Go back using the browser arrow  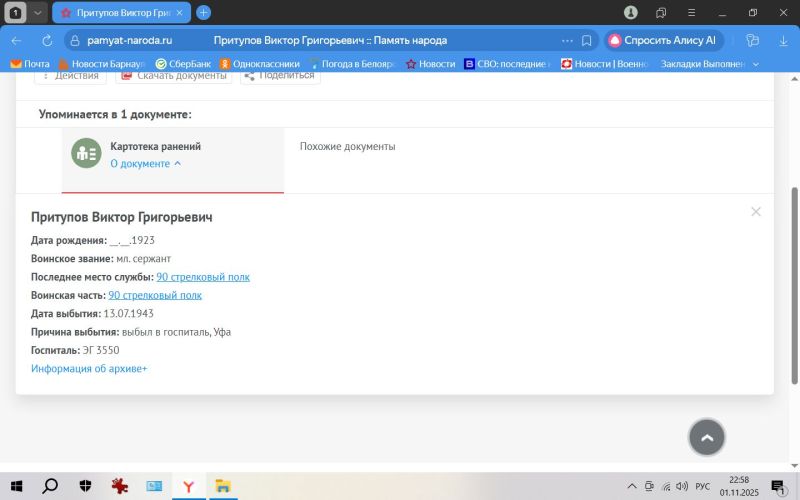click(17, 41)
